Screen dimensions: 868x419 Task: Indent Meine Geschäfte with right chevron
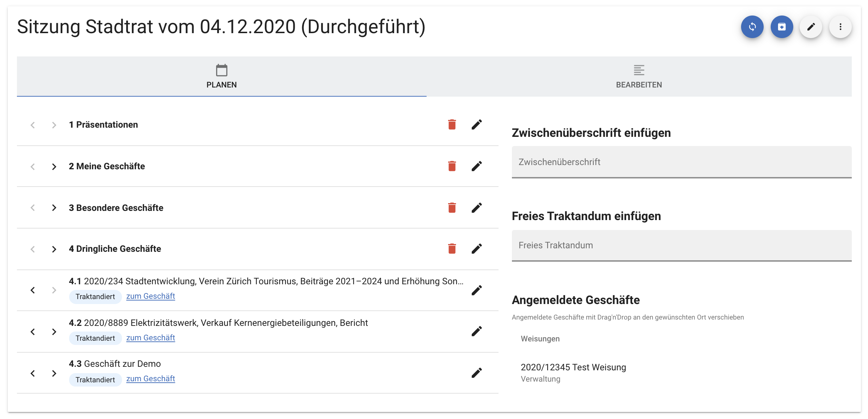tap(54, 166)
